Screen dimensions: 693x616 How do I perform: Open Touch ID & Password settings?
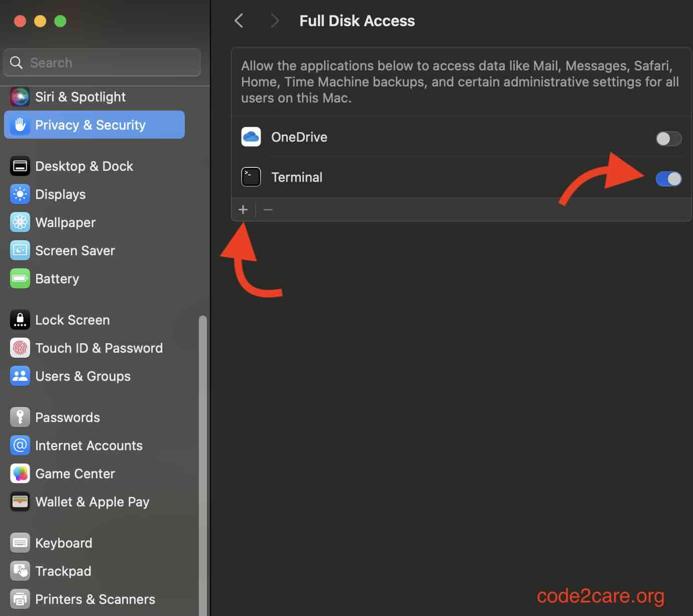tap(99, 348)
